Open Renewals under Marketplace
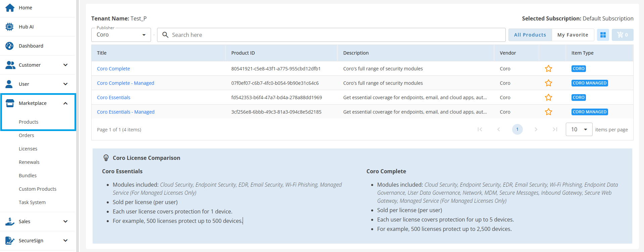Viewport: 644px width, 252px height. click(x=29, y=162)
